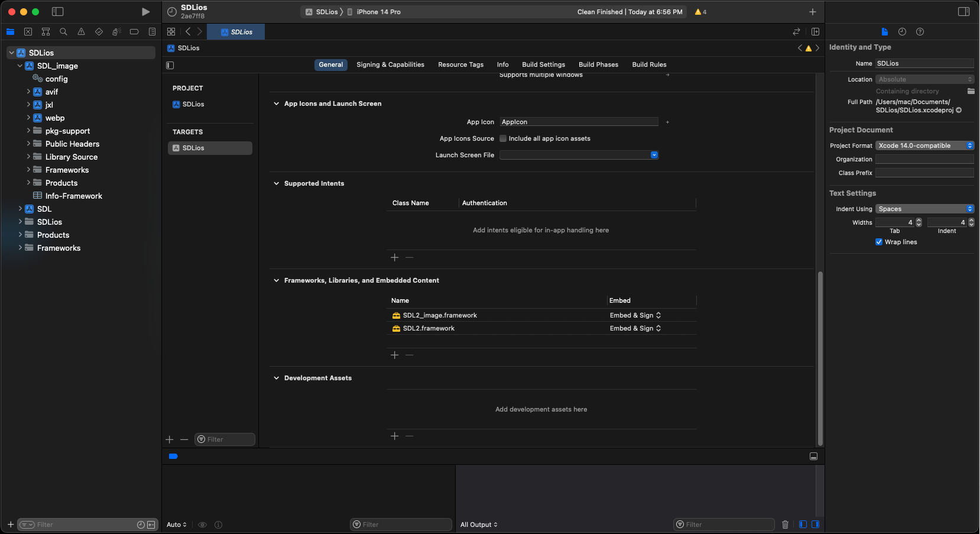Switch to Build Settings tab
This screenshot has width=980, height=534.
[543, 64]
